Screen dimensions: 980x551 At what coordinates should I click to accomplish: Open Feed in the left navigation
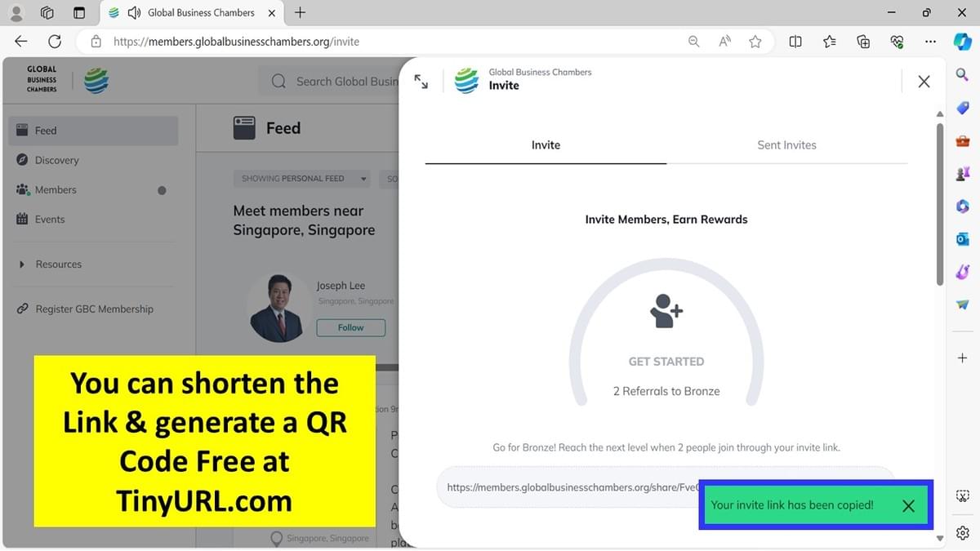(x=93, y=131)
